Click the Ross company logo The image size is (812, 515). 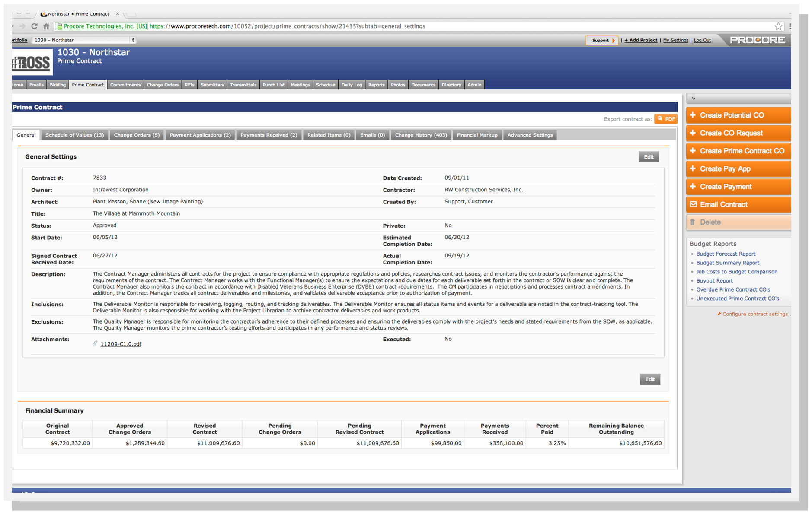click(x=32, y=63)
